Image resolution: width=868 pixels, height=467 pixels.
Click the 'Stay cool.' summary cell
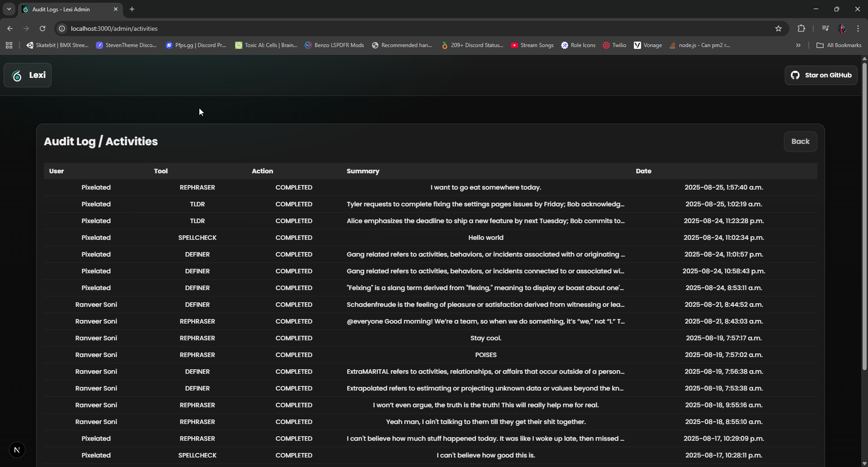486,338
